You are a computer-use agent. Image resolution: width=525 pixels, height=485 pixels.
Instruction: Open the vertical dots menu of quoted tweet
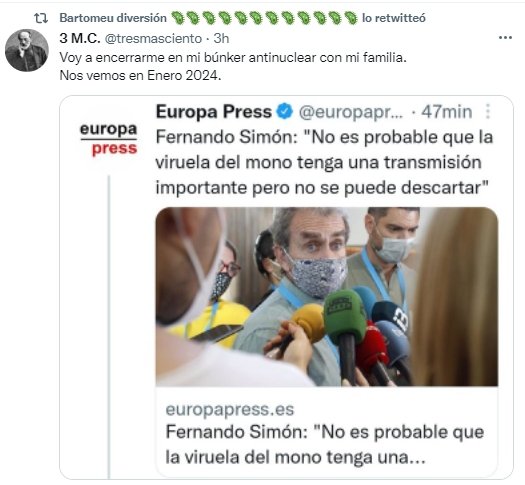[x=488, y=111]
